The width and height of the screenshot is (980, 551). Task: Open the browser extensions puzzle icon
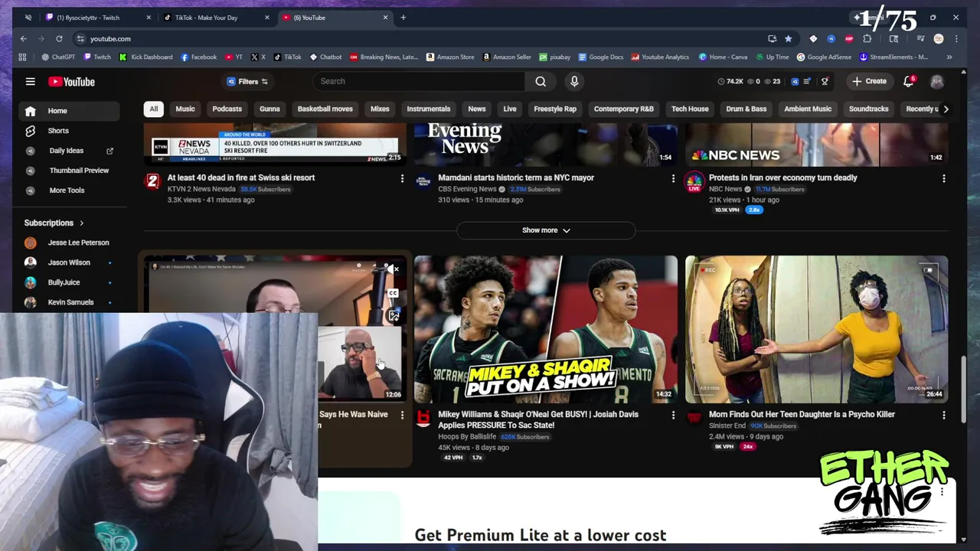click(x=867, y=38)
